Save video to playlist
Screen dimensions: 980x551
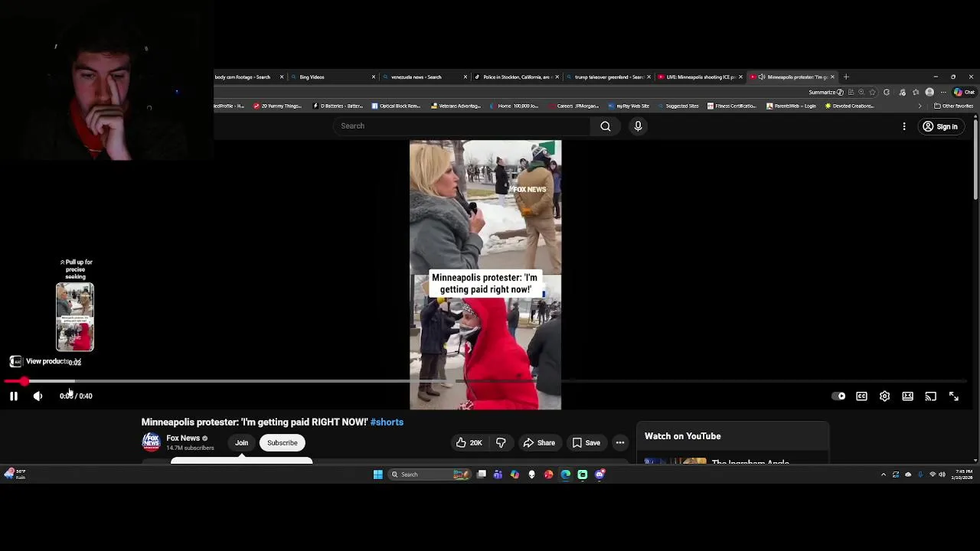click(x=586, y=442)
